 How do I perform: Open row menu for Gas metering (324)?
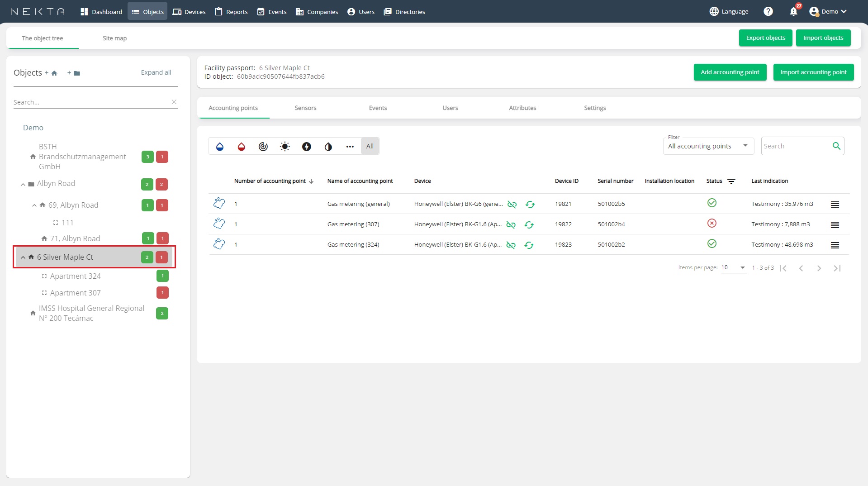coord(835,245)
